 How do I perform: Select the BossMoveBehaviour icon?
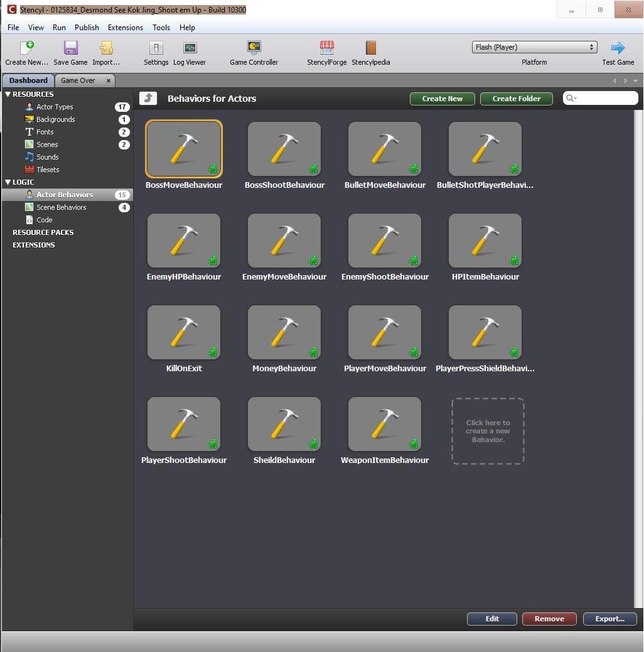[x=184, y=149]
